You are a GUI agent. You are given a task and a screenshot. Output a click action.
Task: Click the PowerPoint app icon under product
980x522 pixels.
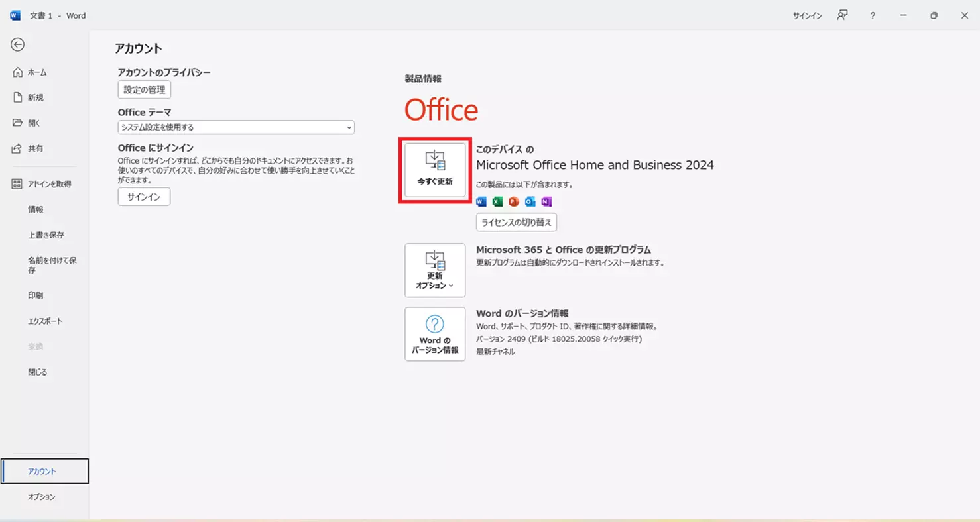pyautogui.click(x=514, y=201)
